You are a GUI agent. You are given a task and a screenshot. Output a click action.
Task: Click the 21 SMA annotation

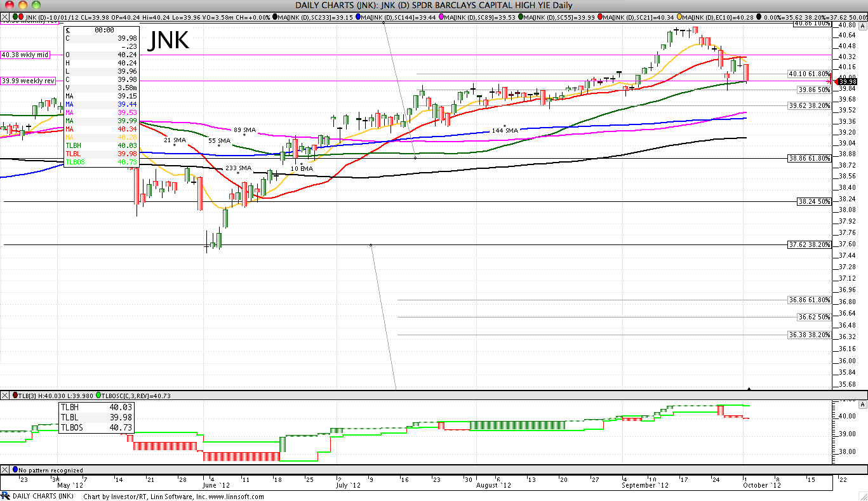point(175,140)
